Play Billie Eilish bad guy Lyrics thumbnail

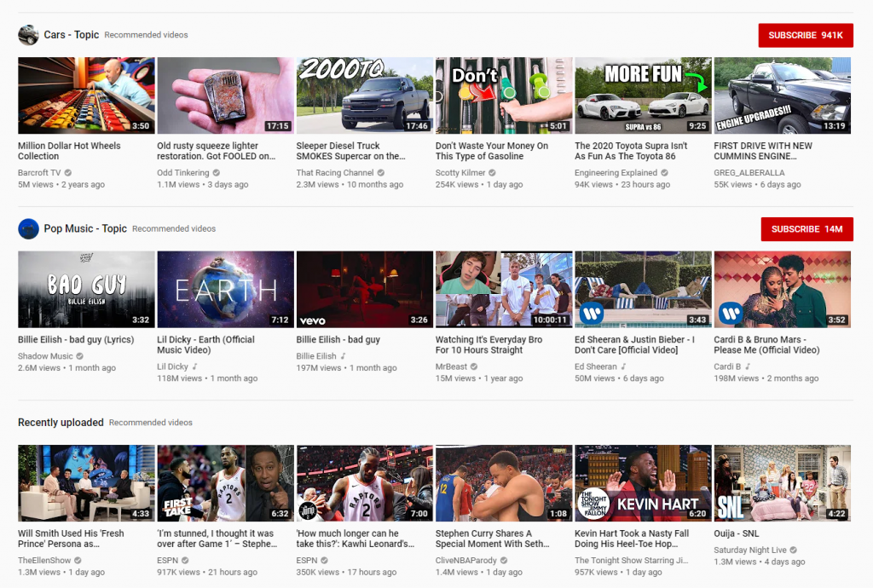86,289
